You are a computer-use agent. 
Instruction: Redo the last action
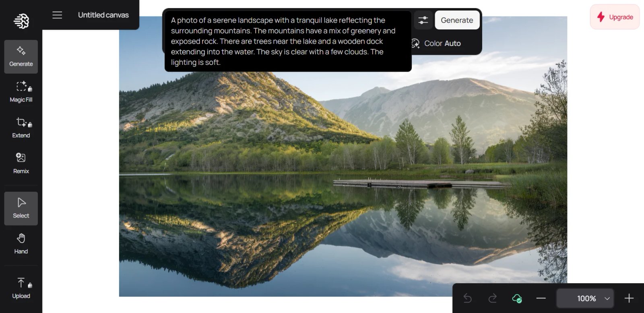pyautogui.click(x=492, y=298)
